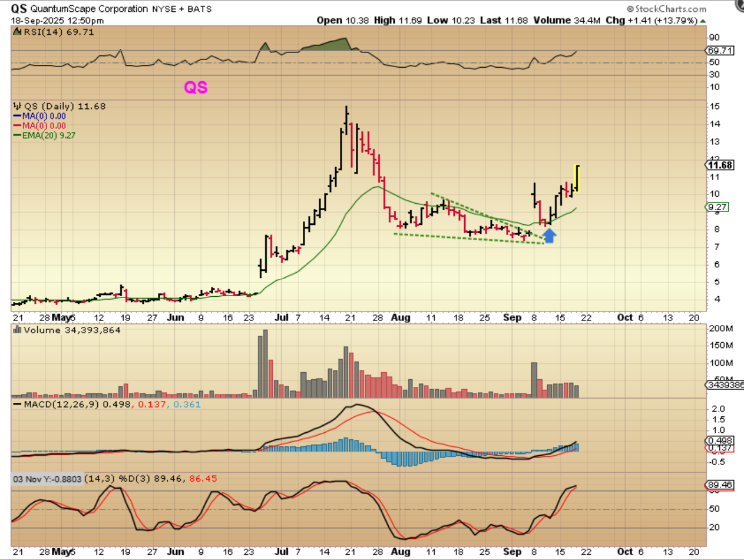744x560 pixels.
Task: Click the boxed 9.27 EMA axis tag
Action: [716, 207]
